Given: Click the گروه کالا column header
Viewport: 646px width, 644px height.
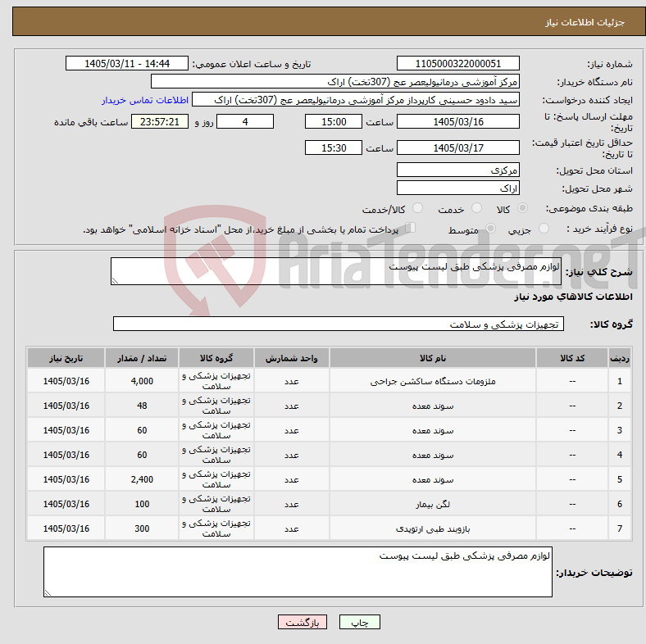Looking at the screenshot, I should [216, 358].
